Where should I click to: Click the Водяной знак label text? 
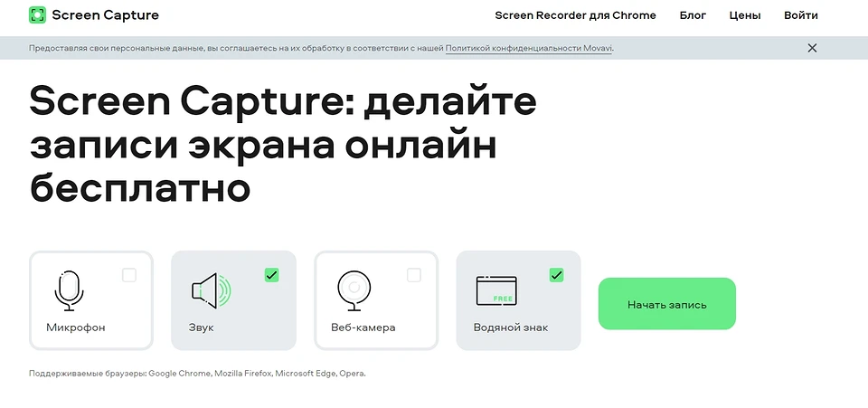(511, 327)
